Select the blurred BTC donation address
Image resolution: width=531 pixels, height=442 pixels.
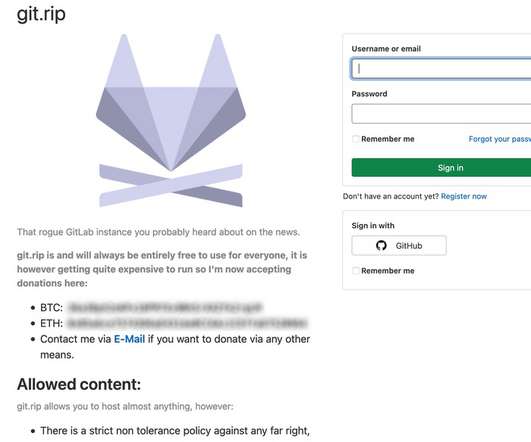pos(165,308)
